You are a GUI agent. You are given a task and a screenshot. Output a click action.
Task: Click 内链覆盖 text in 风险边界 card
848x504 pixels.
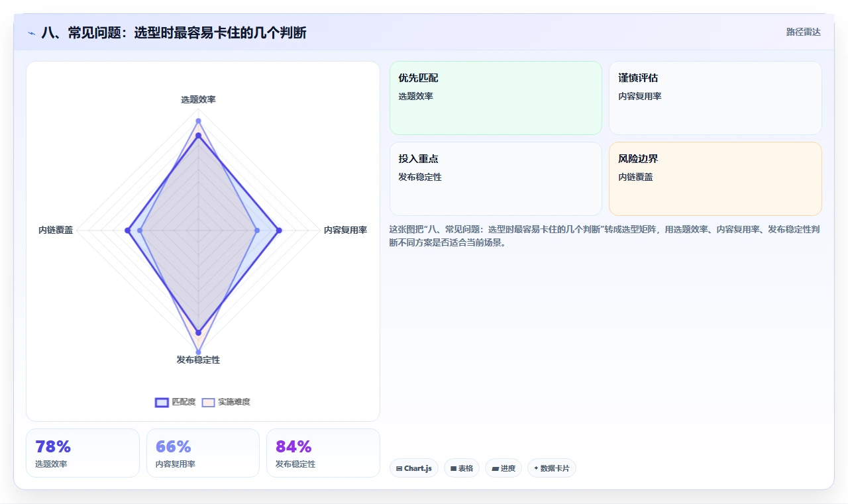635,177
